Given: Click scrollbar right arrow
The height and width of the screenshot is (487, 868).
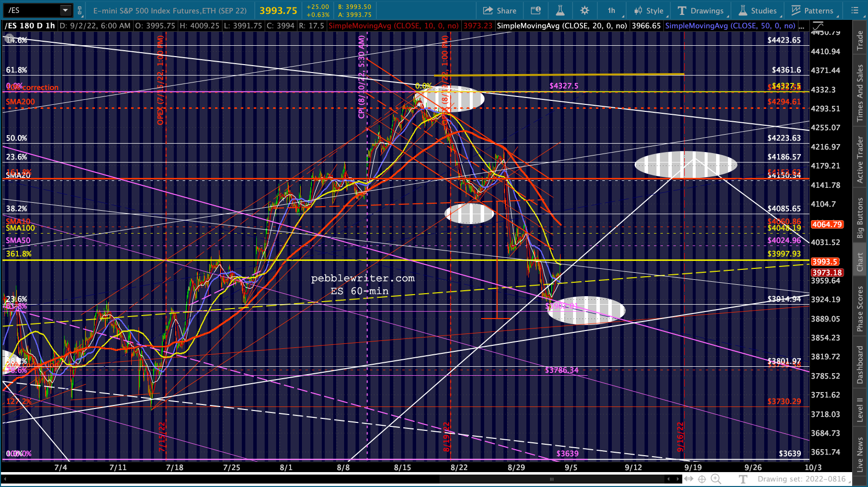Looking at the screenshot, I should tap(677, 479).
